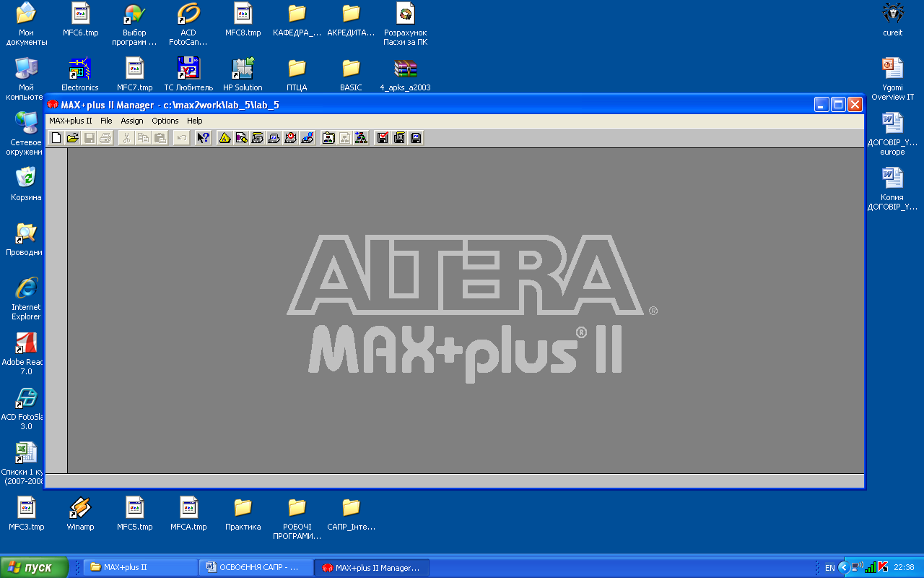This screenshot has width=924, height=578.
Task: Select the BASIC folder on desktop
Action: point(351,74)
